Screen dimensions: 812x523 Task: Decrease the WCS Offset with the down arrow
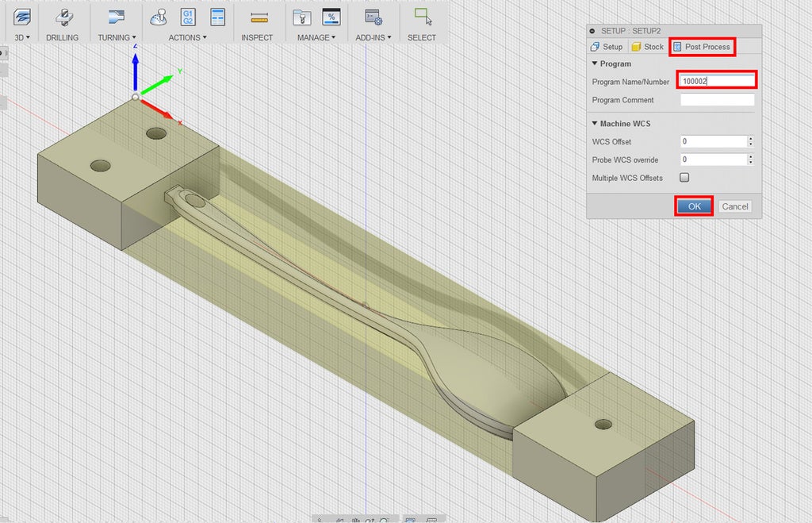(x=750, y=144)
